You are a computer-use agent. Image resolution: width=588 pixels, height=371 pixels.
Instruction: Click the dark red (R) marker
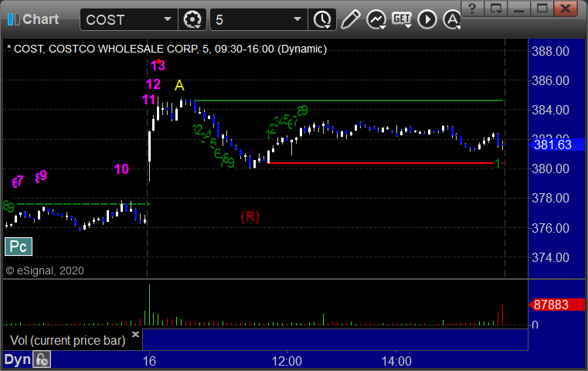(x=250, y=216)
